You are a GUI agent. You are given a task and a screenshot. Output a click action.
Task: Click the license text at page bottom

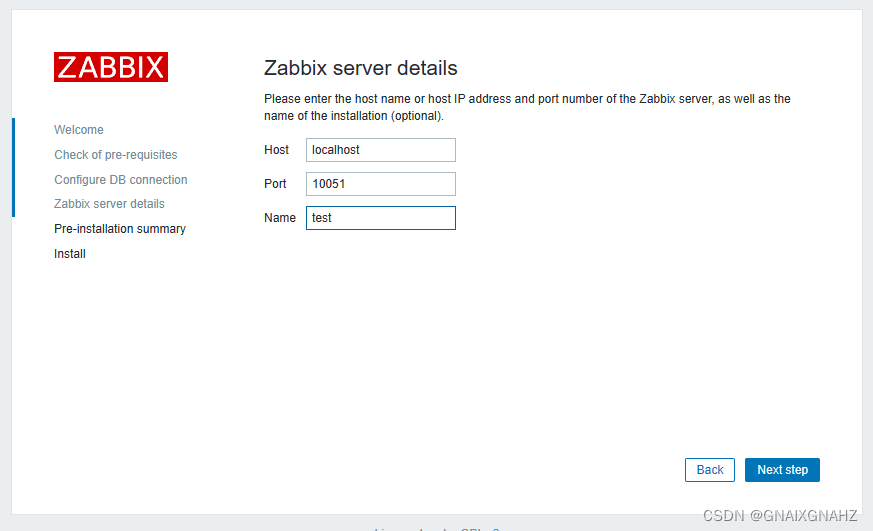pos(436,527)
